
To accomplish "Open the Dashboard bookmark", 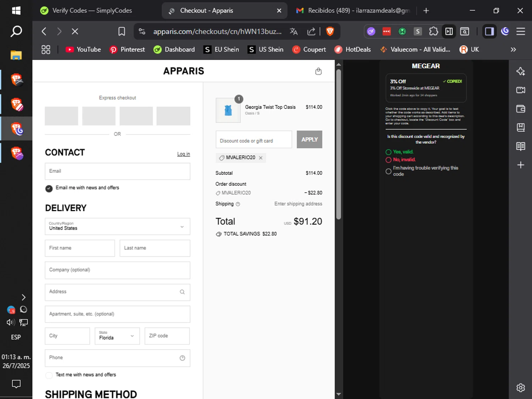I will (174, 50).
